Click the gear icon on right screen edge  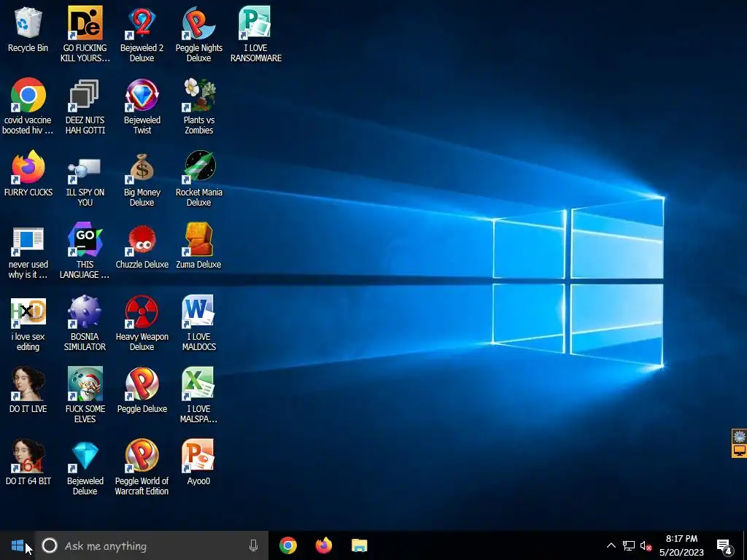(740, 436)
